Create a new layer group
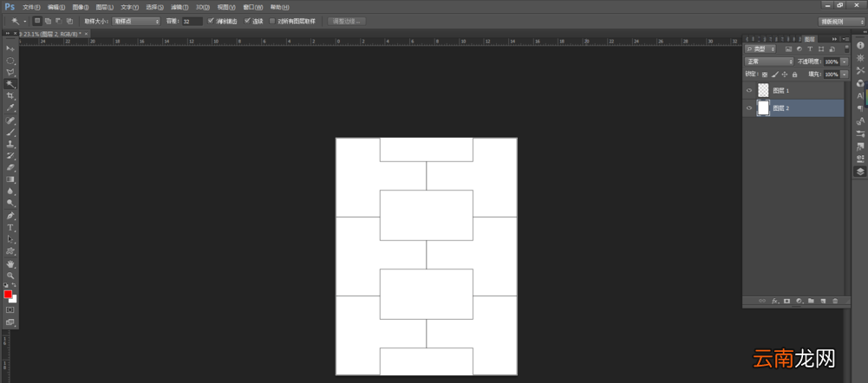The image size is (868, 383). pyautogui.click(x=811, y=301)
